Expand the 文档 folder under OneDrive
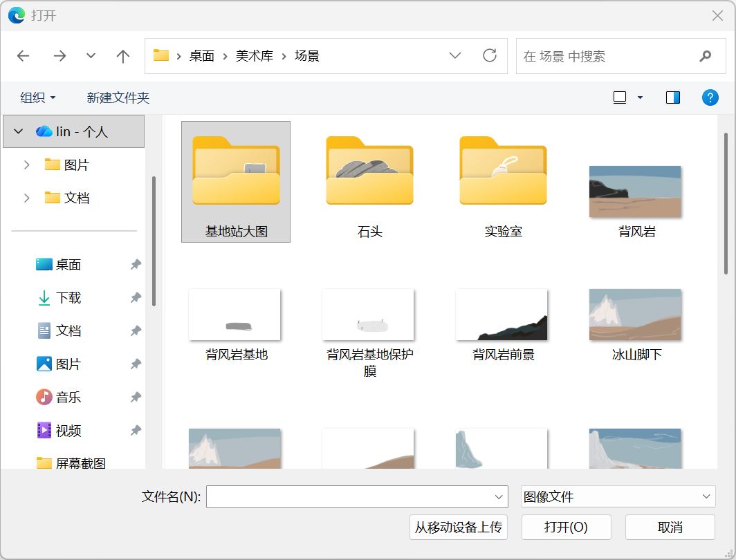 click(x=27, y=198)
